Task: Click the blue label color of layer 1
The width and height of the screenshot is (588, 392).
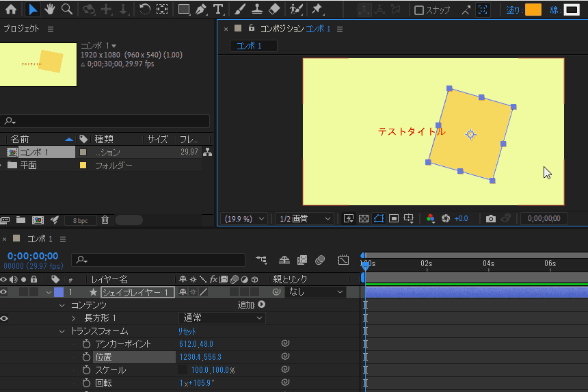Action: (59, 292)
